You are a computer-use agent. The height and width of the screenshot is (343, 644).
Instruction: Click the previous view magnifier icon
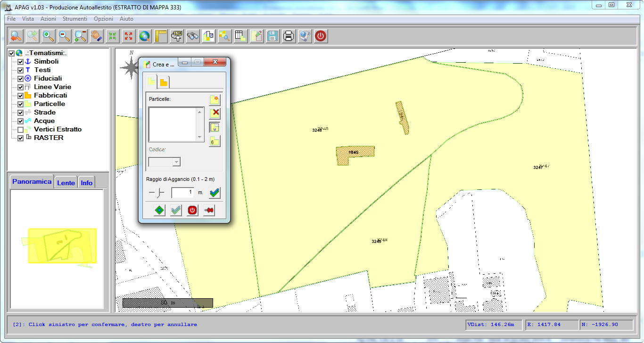17,36
